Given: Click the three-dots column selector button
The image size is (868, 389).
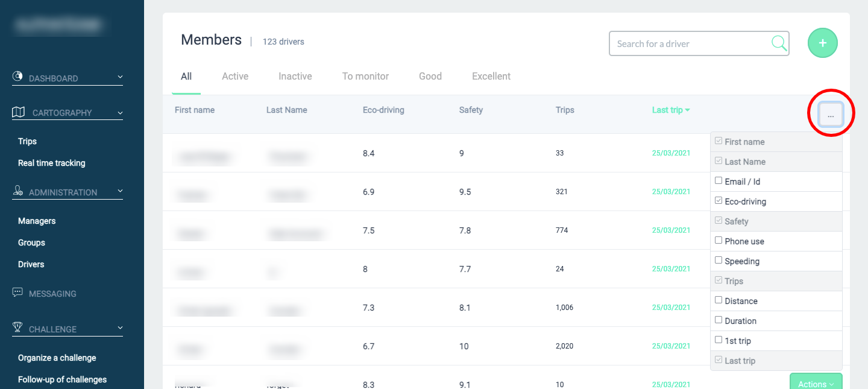Looking at the screenshot, I should tap(831, 114).
